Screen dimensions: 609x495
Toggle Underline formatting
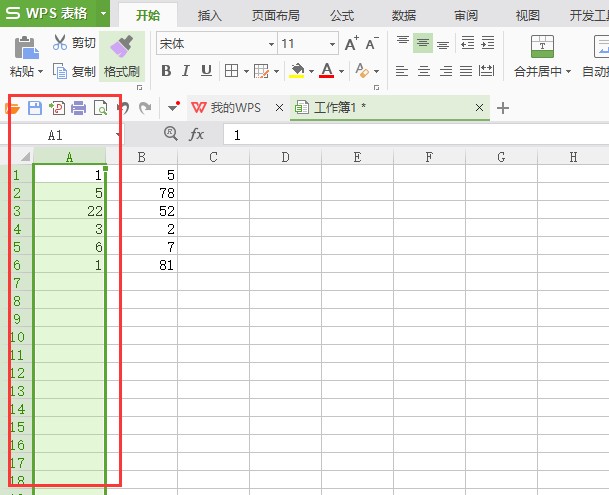click(x=206, y=71)
